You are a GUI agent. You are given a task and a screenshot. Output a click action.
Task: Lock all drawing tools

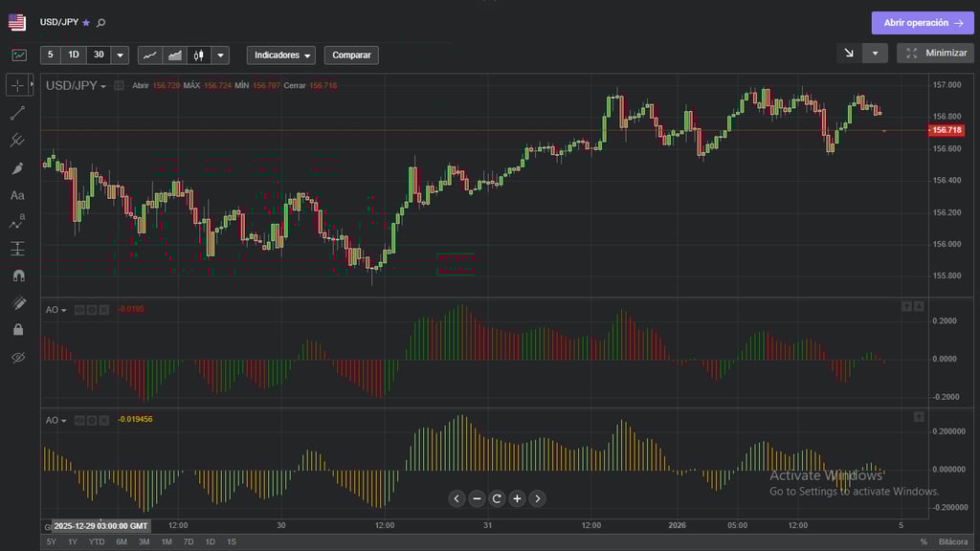point(18,330)
